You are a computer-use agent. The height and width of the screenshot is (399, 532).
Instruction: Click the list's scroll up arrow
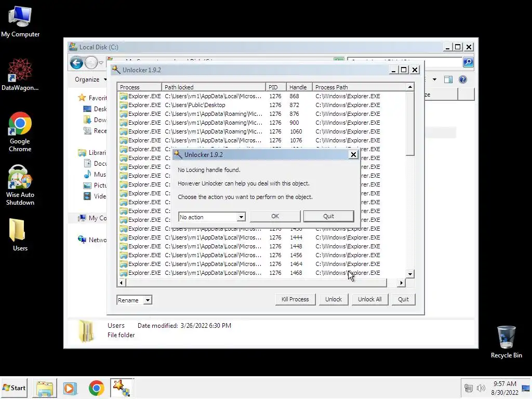pos(410,87)
